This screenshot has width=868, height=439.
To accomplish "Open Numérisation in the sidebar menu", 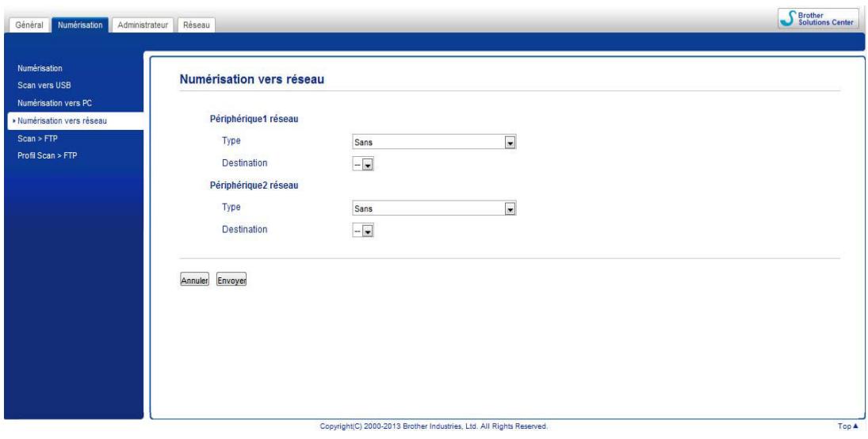I will coord(40,69).
